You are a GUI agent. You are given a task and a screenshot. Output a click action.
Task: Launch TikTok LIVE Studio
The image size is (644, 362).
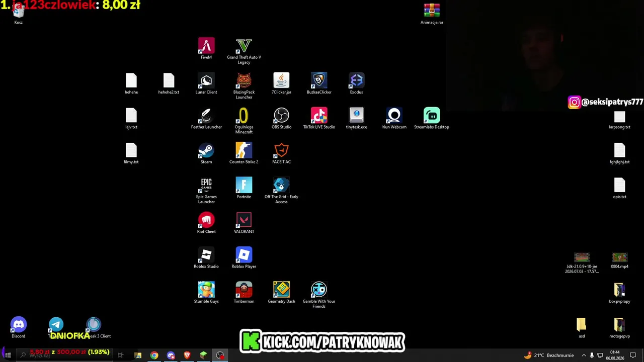coord(319,118)
